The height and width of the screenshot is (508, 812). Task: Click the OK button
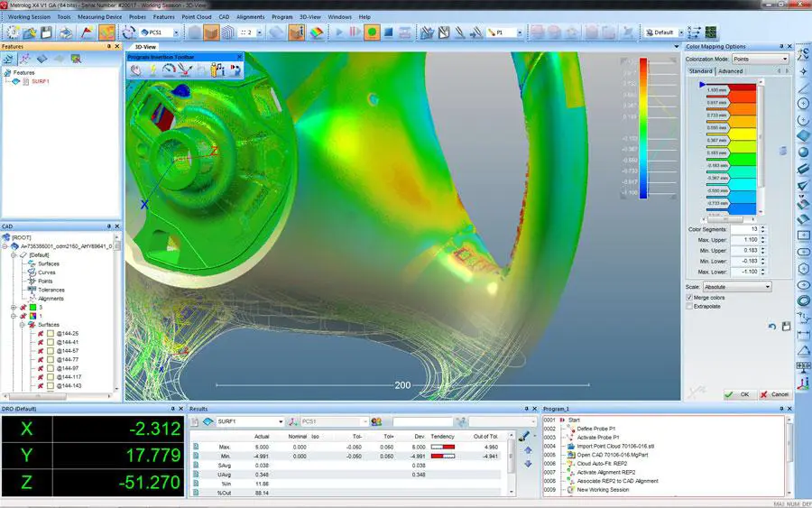(x=739, y=394)
